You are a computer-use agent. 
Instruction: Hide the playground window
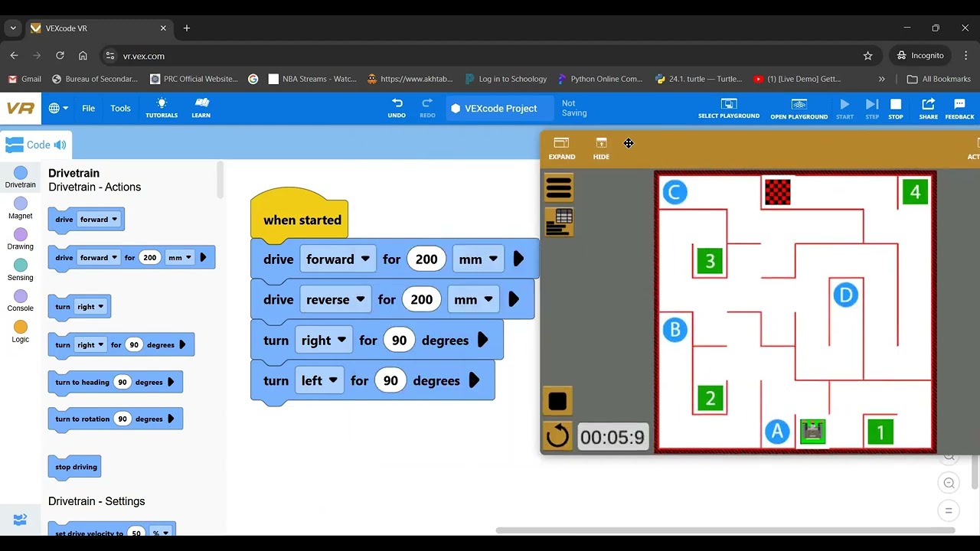(x=601, y=148)
